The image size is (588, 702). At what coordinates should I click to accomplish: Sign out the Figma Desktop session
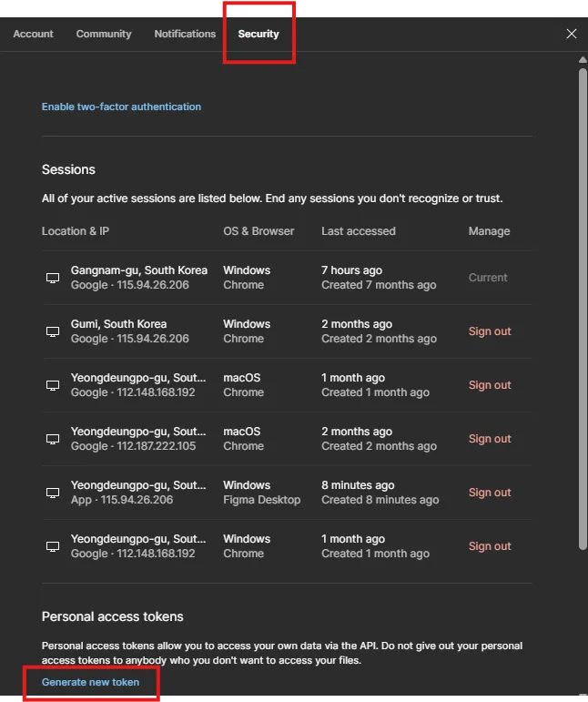tap(490, 493)
